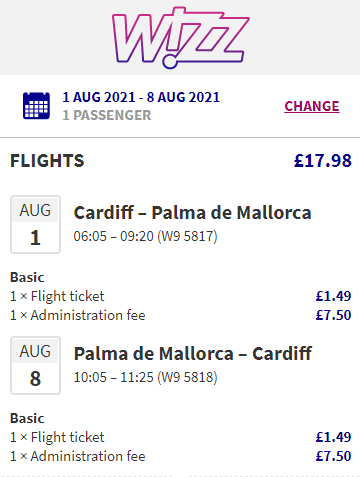Open the AUG 1 date badge
360x477 pixels.
tap(35, 224)
